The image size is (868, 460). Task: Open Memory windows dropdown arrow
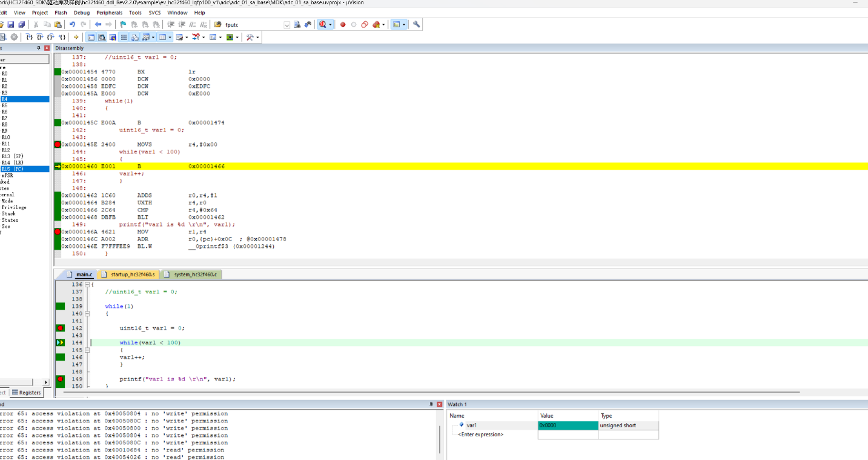[170, 38]
